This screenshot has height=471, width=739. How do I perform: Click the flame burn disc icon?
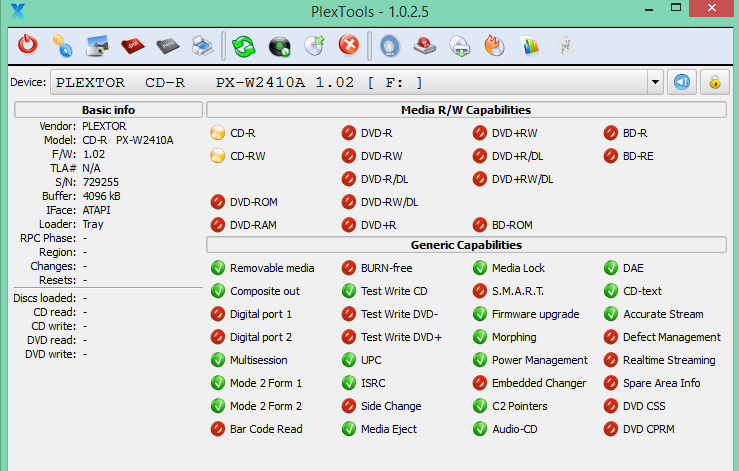click(x=494, y=46)
